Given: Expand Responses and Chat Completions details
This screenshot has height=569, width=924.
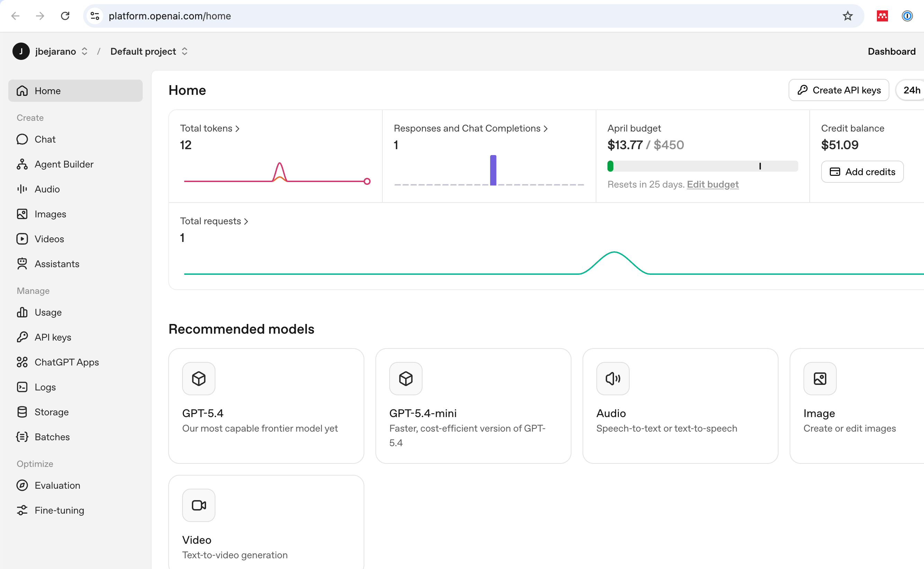Looking at the screenshot, I should click(x=471, y=128).
